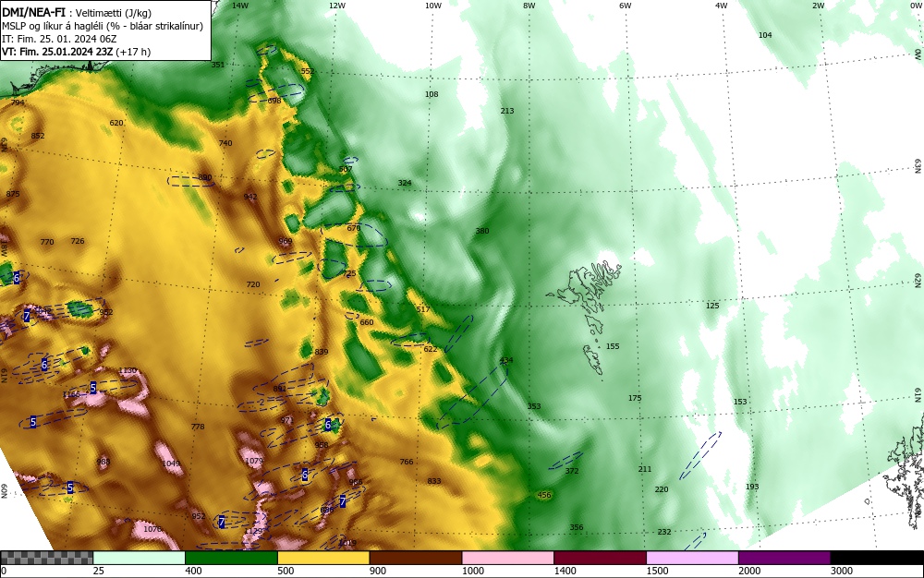
Task: Click the 'DMI/NEA-FI' title text
Action: pyautogui.click(x=33, y=12)
